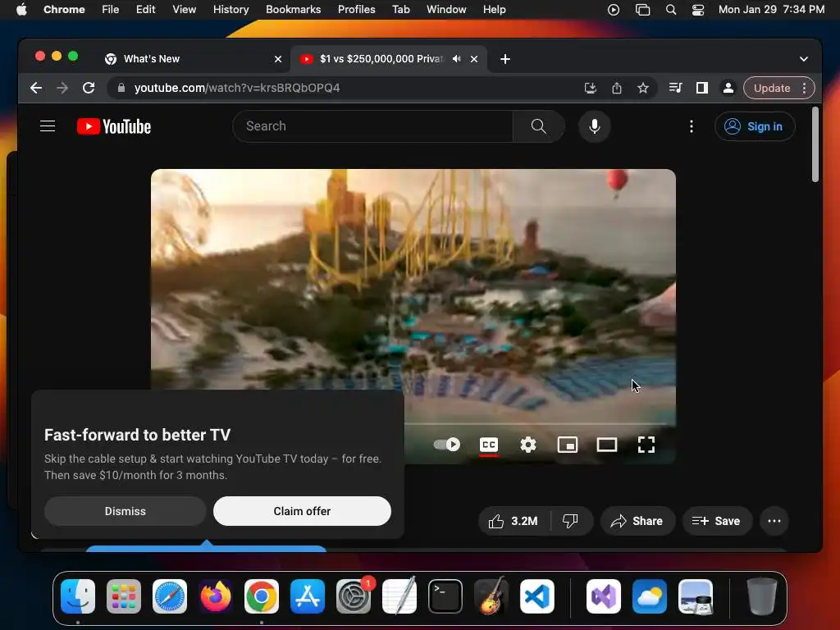This screenshot has width=840, height=630.
Task: Open Chrome three-dot menu
Action: coord(804,88)
